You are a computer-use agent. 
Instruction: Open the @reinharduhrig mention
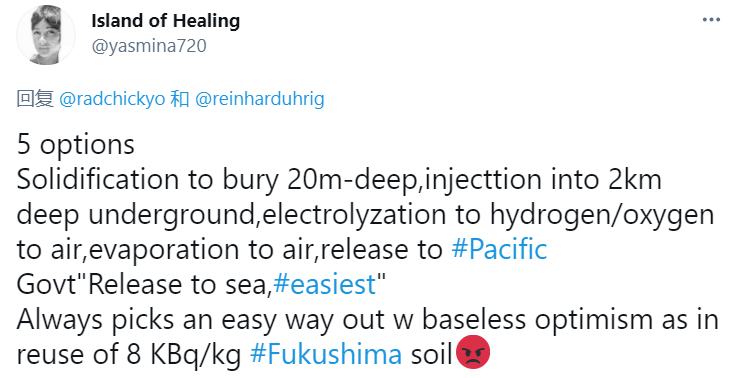260,99
